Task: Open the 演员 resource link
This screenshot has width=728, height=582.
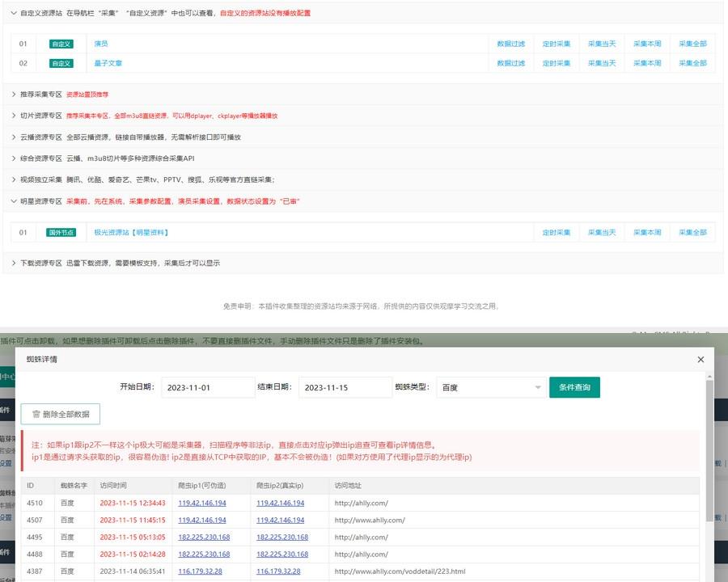Action: 101,44
